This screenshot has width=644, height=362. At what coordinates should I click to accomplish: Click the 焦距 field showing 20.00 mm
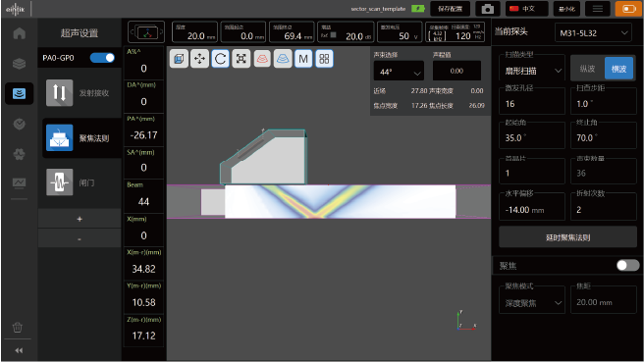pos(604,302)
